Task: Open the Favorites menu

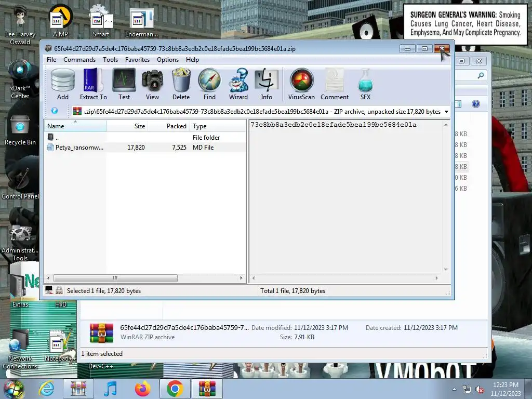Action: (x=137, y=60)
